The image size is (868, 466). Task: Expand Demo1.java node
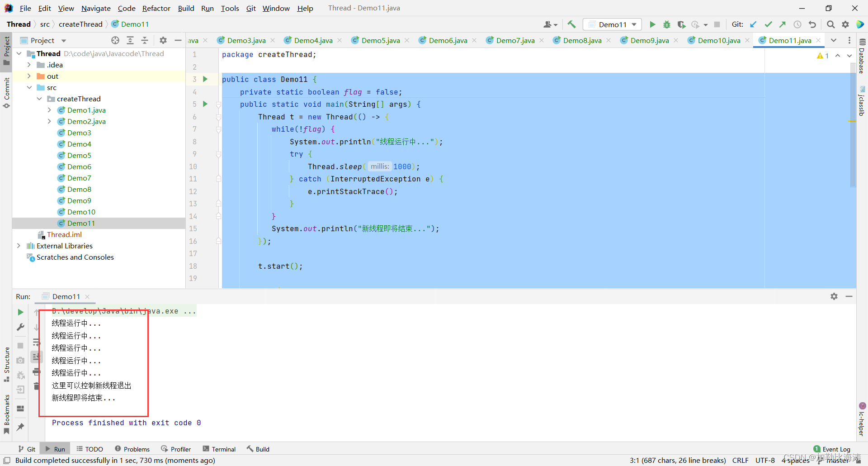49,110
